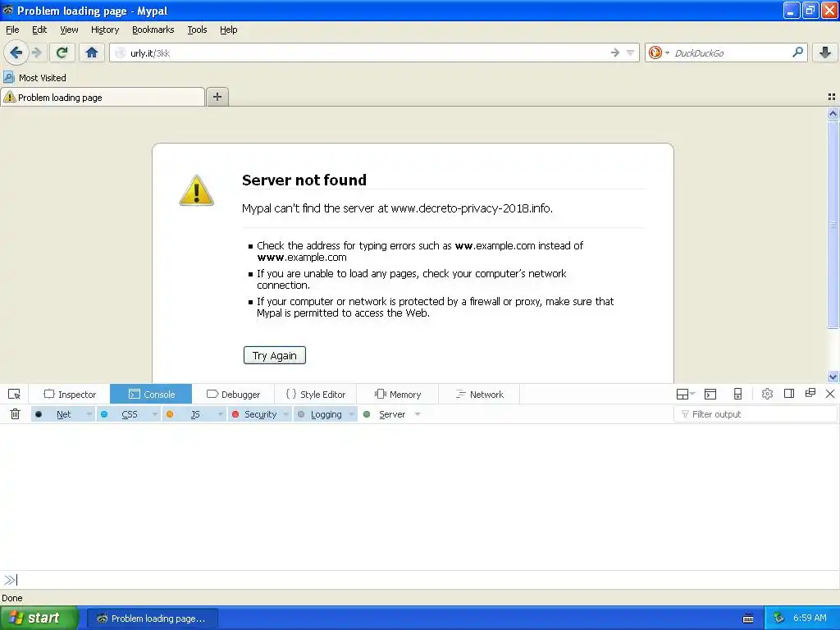The image size is (840, 630).
Task: Expand the Security filter dropdown arrow
Action: click(286, 414)
